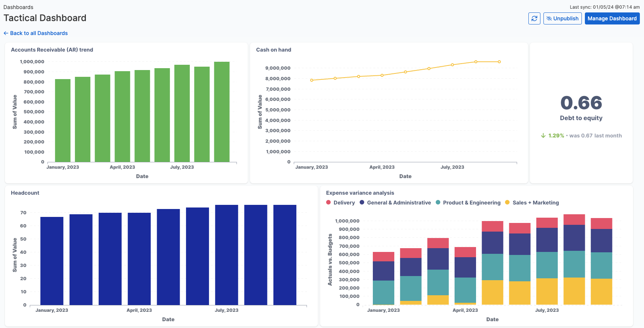The height and width of the screenshot is (328, 644).
Task: Go back to all Dashboards link
Action: (x=36, y=33)
